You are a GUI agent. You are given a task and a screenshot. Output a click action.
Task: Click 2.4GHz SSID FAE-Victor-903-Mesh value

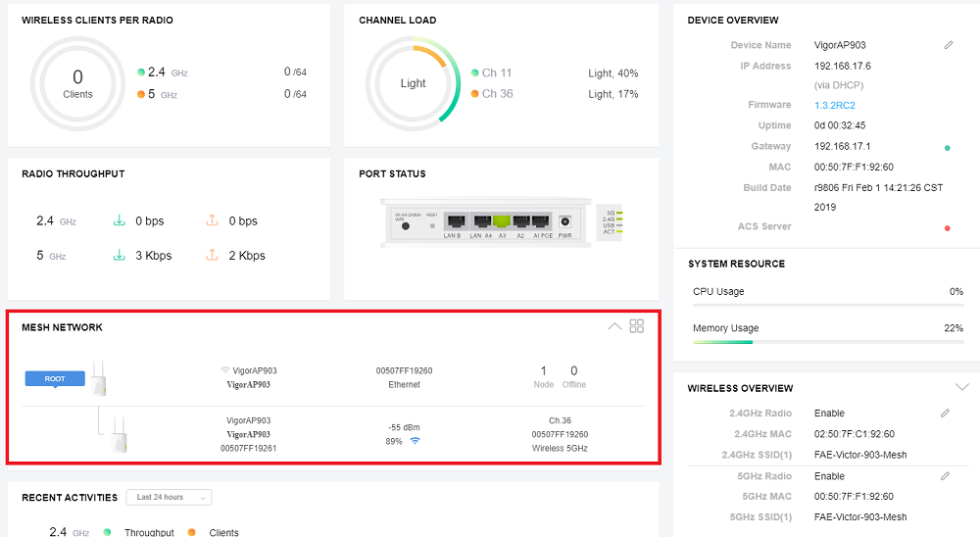860,455
